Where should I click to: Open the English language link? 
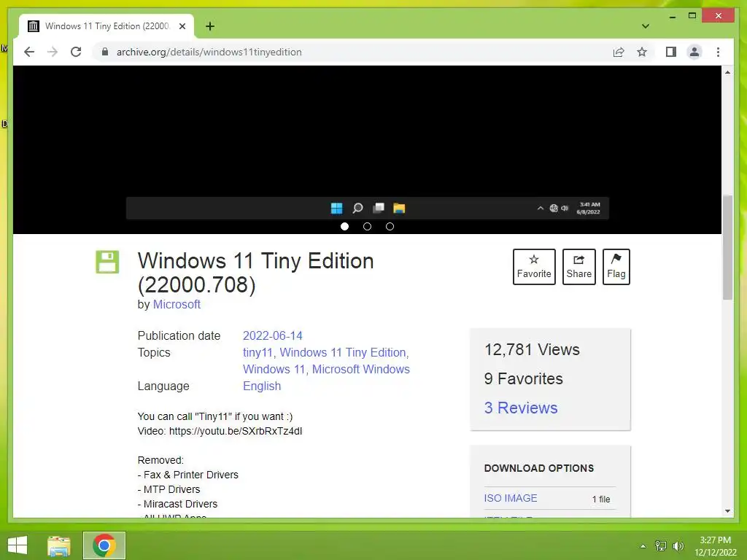click(262, 386)
